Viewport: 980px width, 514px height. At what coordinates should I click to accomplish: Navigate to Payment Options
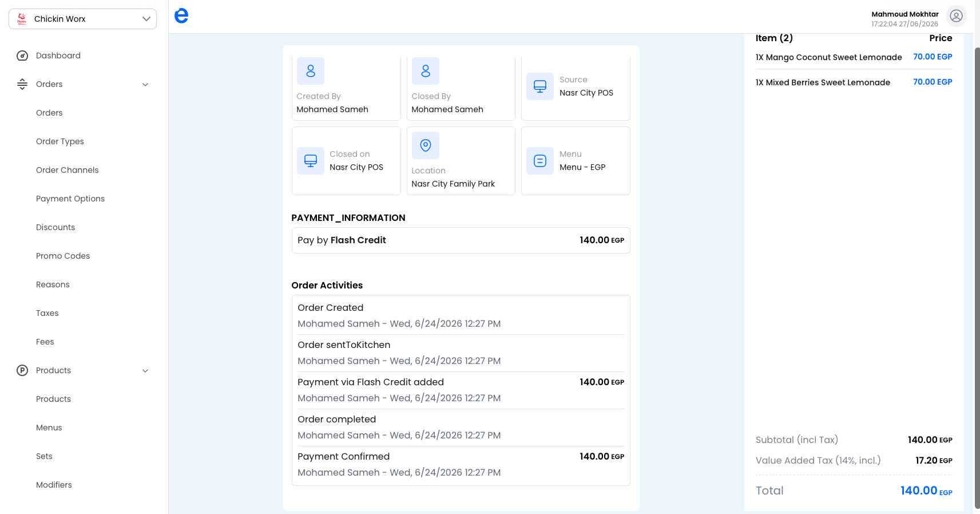70,199
